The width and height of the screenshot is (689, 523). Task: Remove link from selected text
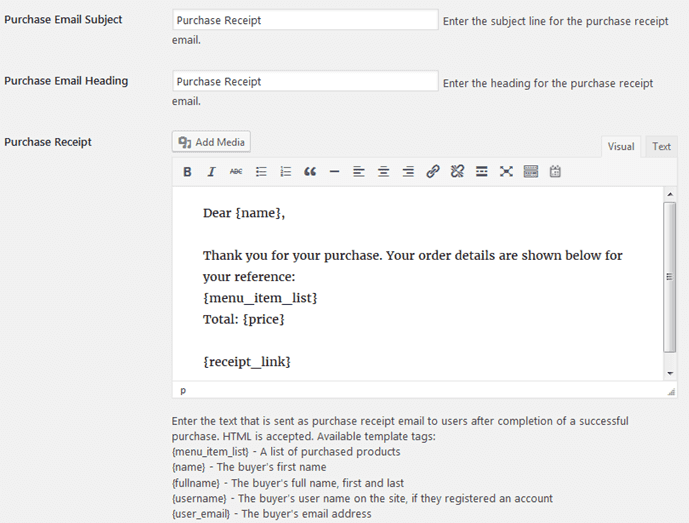point(457,172)
